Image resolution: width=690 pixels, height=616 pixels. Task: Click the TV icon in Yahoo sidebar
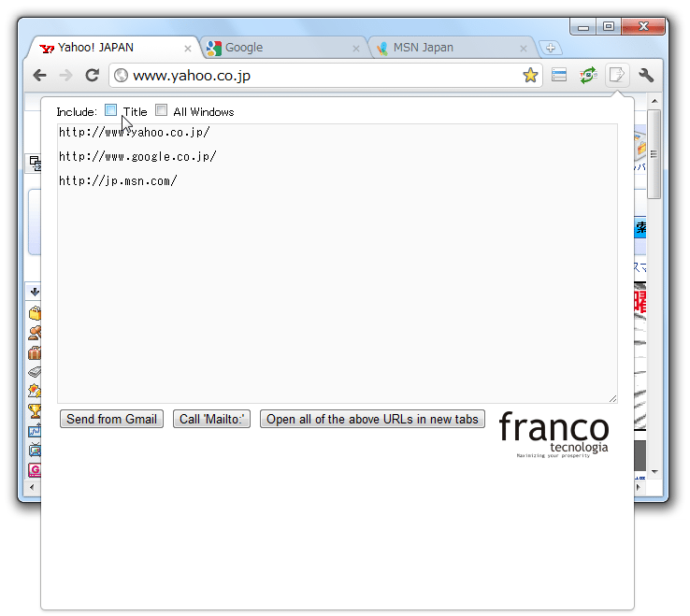pyautogui.click(x=35, y=451)
